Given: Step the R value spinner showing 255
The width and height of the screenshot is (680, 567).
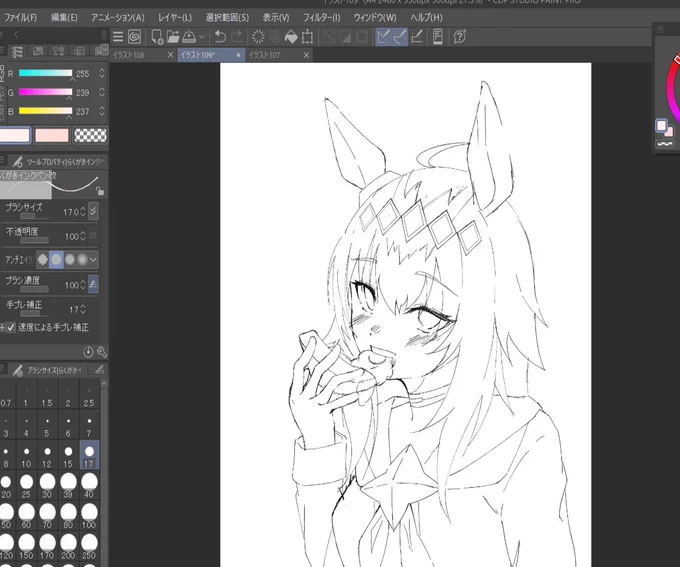Looking at the screenshot, I should tap(102, 73).
